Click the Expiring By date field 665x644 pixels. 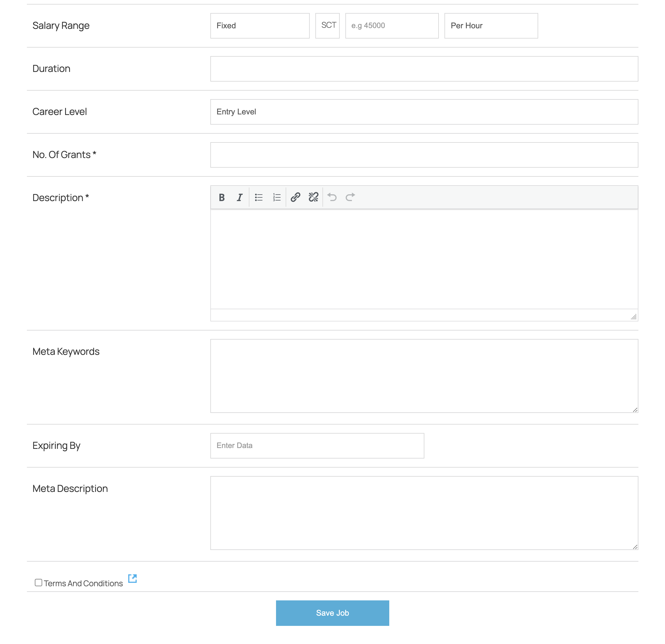pyautogui.click(x=317, y=445)
